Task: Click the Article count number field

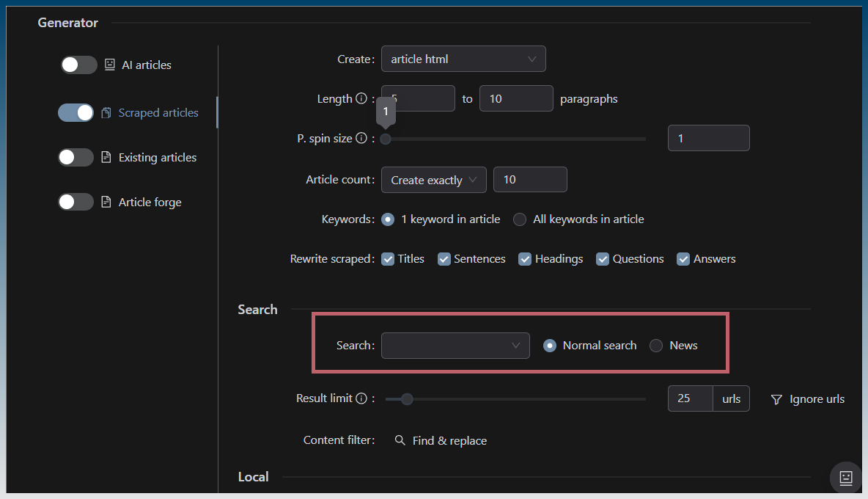Action: click(x=530, y=180)
